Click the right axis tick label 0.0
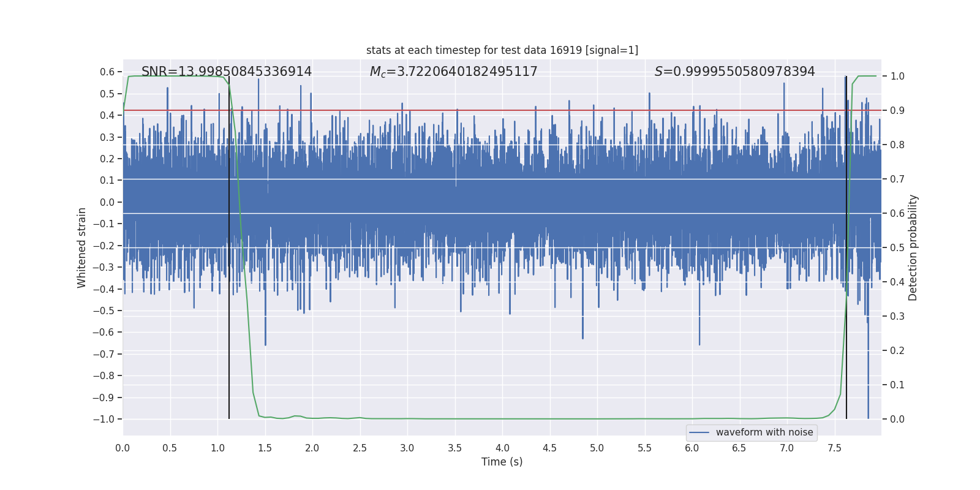 click(897, 420)
